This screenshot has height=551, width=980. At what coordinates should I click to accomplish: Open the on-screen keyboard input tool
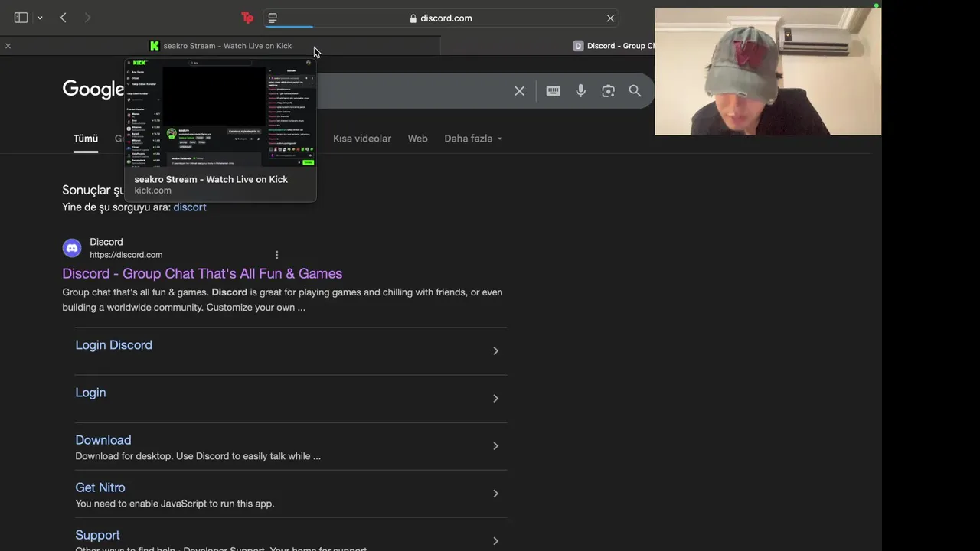553,91
